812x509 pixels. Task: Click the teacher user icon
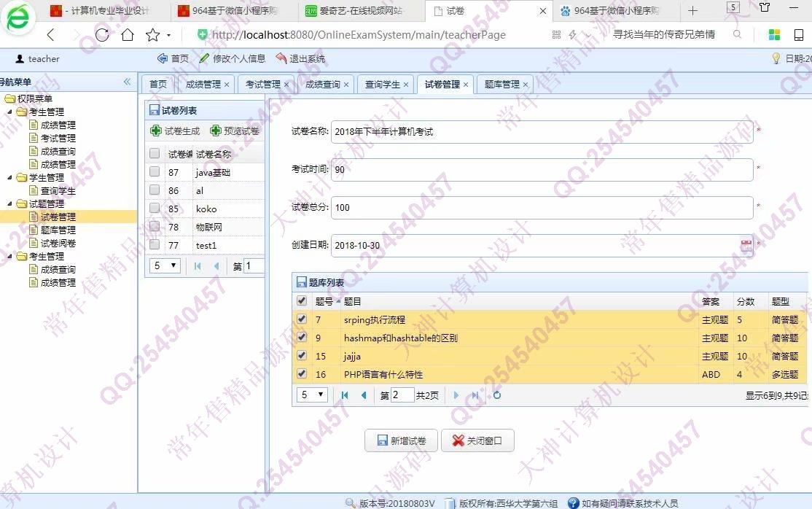coord(20,58)
